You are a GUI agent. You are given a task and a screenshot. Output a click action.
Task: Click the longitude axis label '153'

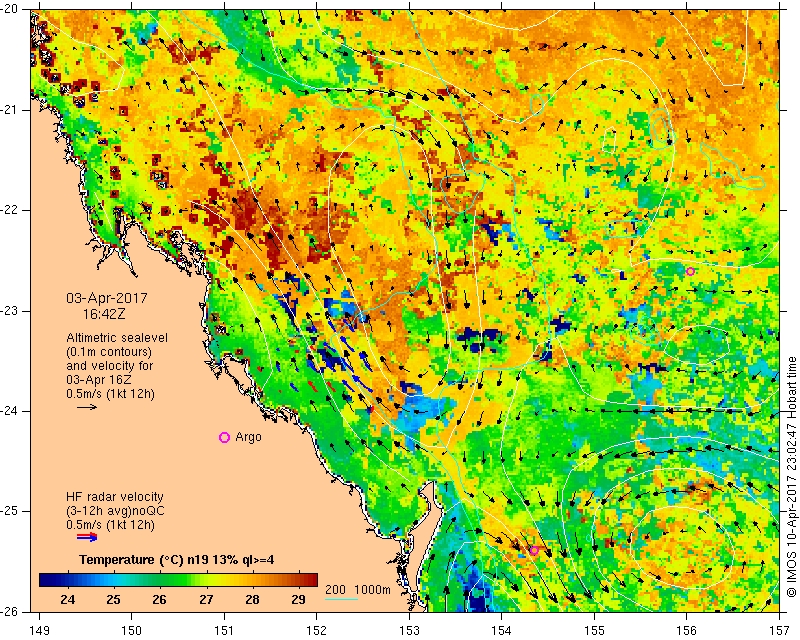tap(410, 631)
